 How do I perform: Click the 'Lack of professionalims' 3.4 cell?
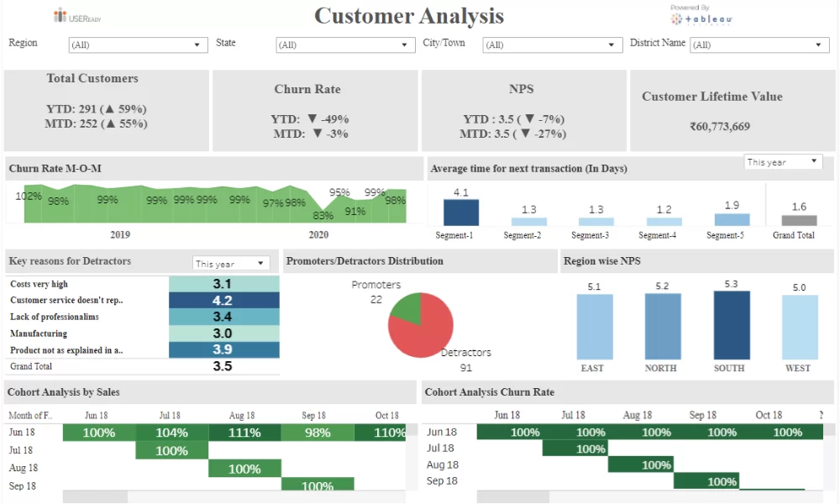point(224,317)
